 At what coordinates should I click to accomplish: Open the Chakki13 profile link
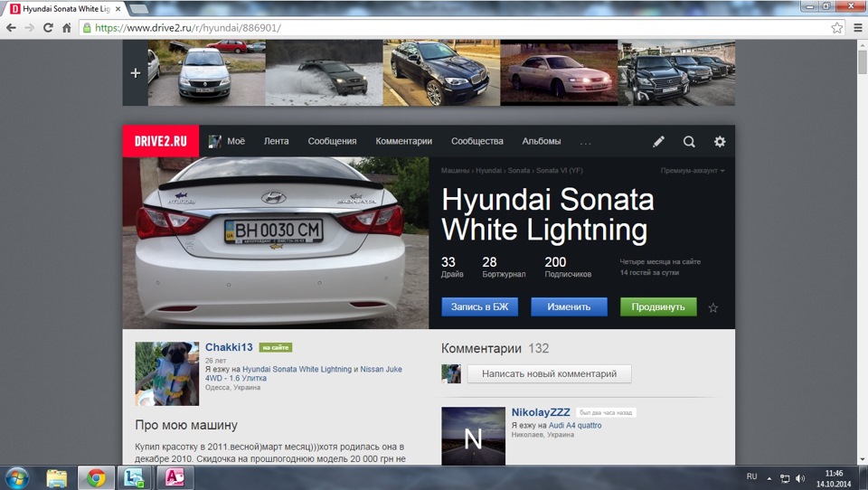pyautogui.click(x=229, y=347)
